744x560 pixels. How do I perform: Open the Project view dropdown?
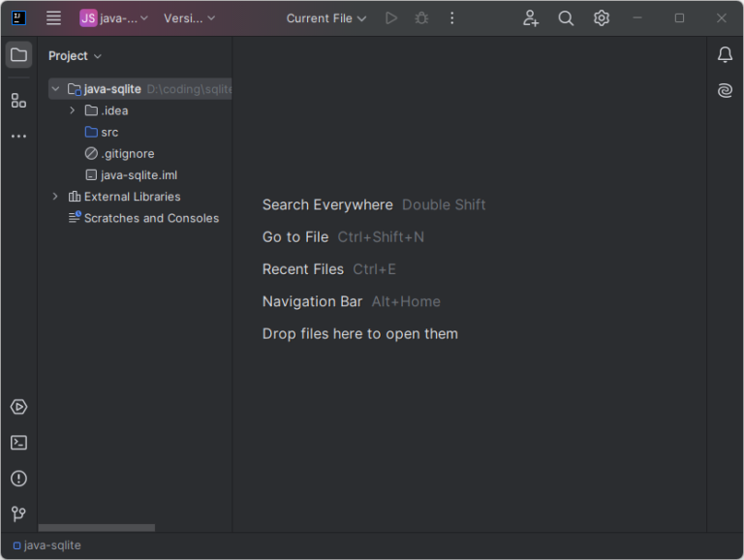pyautogui.click(x=75, y=56)
